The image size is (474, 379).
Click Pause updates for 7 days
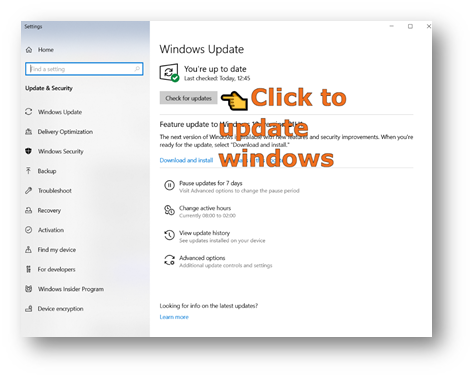pyautogui.click(x=210, y=183)
